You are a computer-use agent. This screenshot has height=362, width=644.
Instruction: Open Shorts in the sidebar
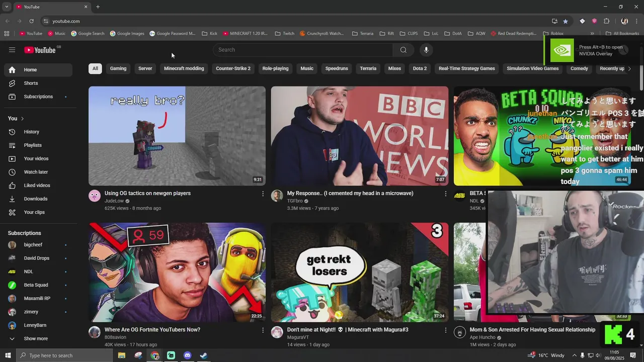(x=38, y=83)
